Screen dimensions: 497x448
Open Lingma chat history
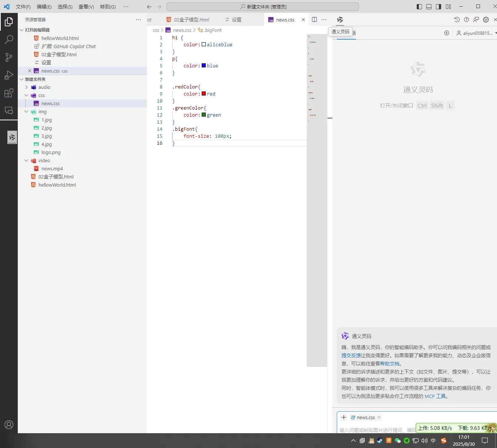pos(457,20)
